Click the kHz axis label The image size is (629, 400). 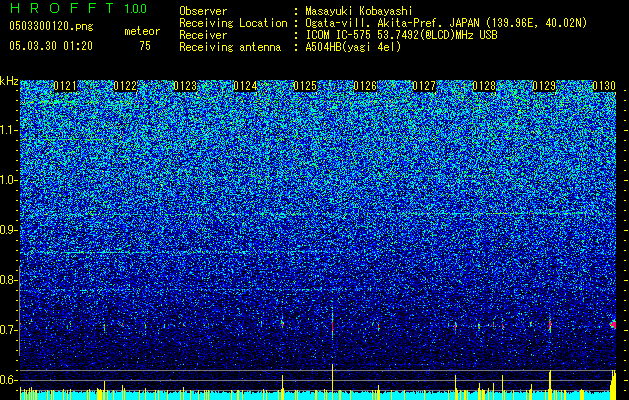9,81
